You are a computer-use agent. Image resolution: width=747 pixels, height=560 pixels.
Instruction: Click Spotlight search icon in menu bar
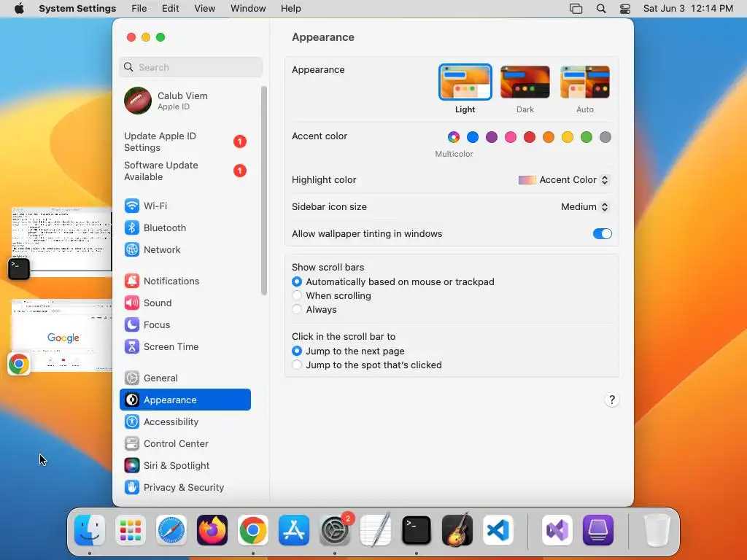click(601, 9)
